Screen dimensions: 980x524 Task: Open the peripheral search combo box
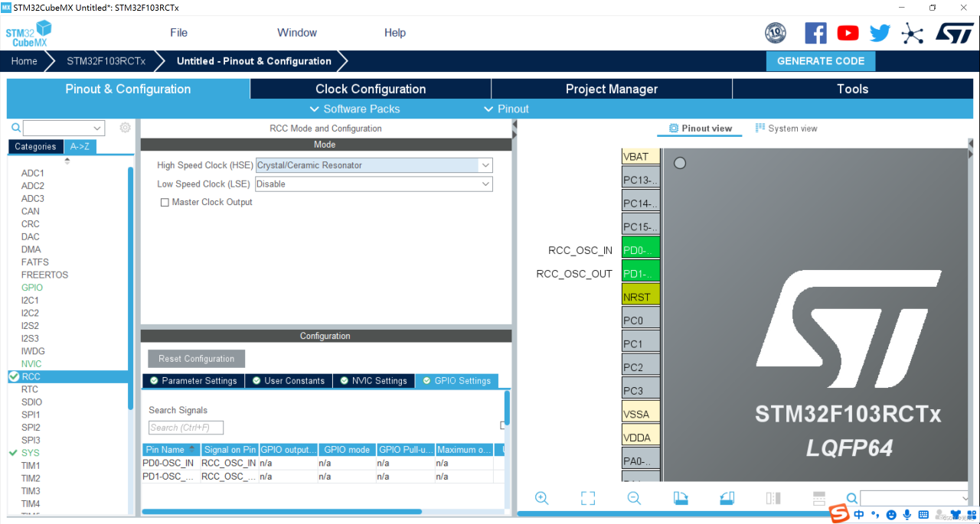click(64, 128)
